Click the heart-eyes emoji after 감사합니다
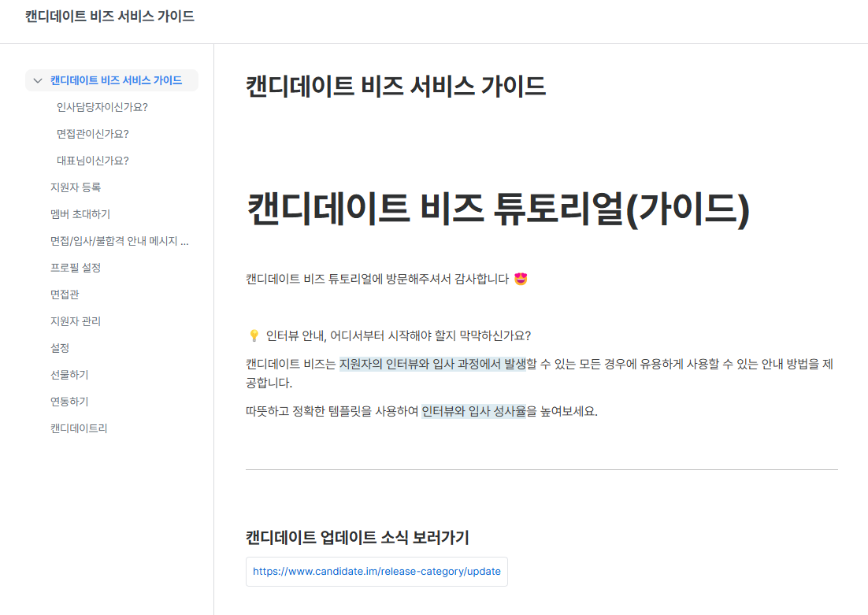The height and width of the screenshot is (615, 868). coord(521,279)
